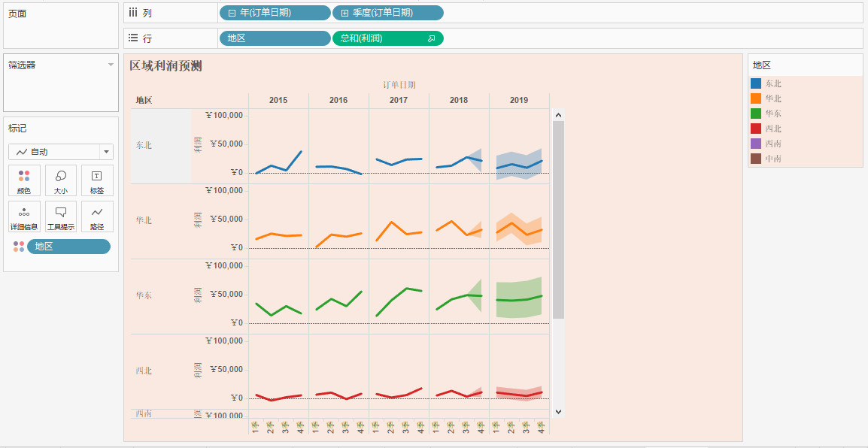Click the 东北 blue legend swatch
868x448 pixels.
756,83
